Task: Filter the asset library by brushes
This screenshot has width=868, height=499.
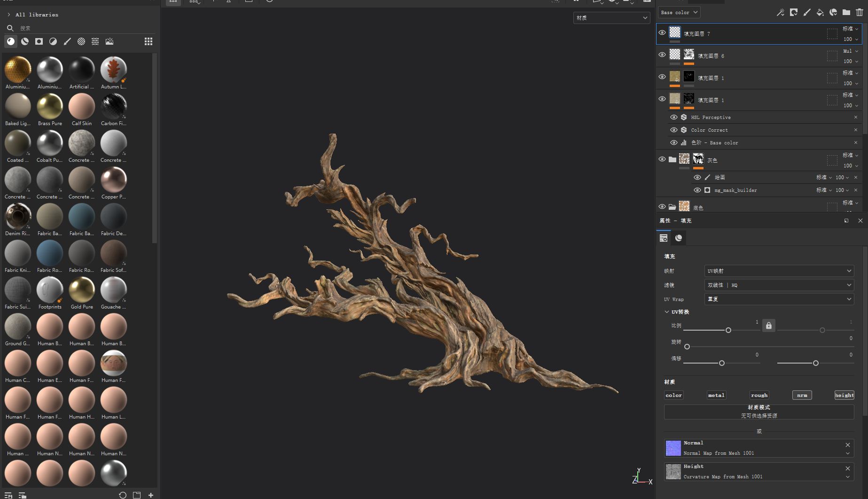Action: pyautogui.click(x=67, y=41)
